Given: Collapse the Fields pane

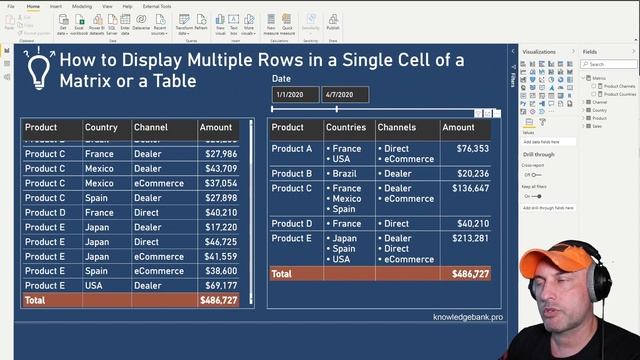Looking at the screenshot, I should pyautogui.click(x=634, y=52).
